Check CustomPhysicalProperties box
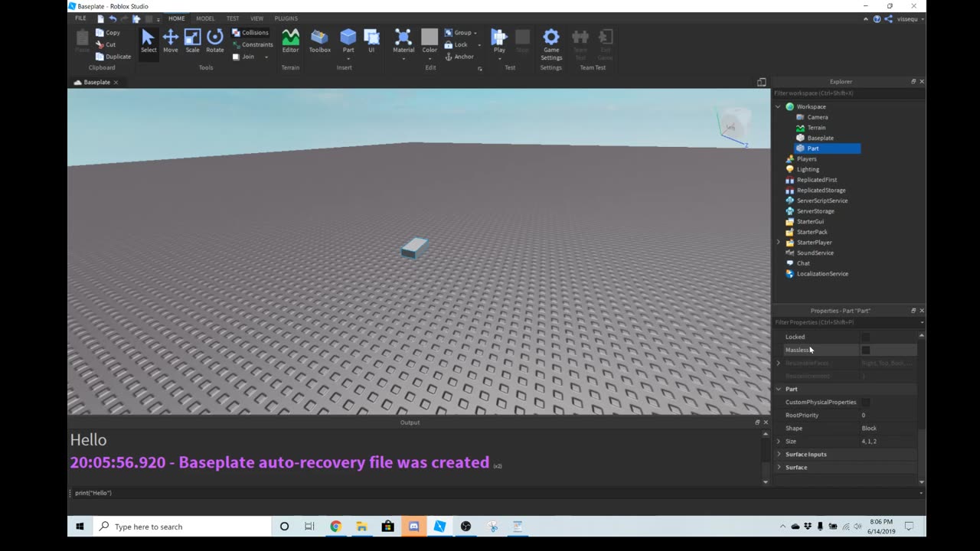The image size is (980, 551). tap(866, 402)
